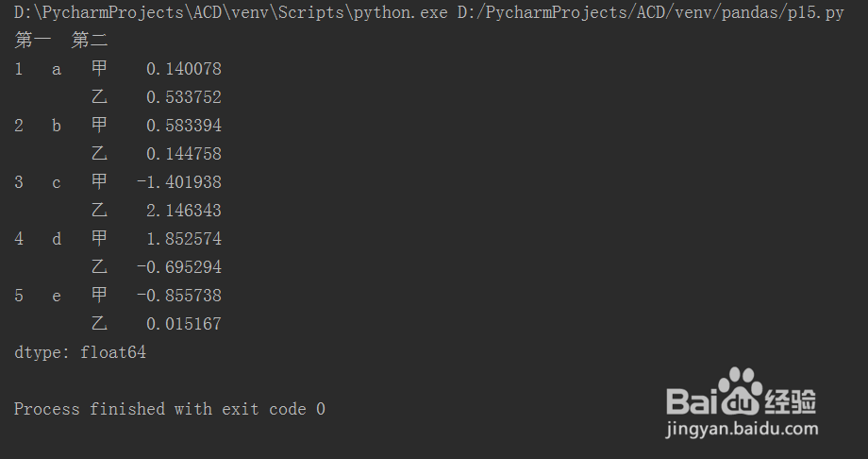This screenshot has width=868, height=459.
Task: Click index label e in row 5
Action: click(x=57, y=297)
